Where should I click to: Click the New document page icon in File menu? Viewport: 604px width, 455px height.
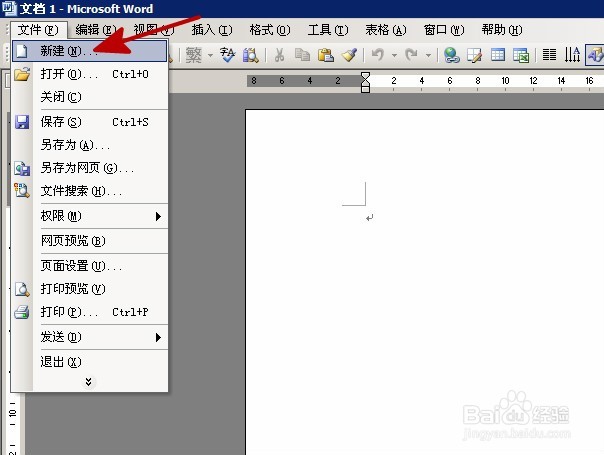(22, 51)
